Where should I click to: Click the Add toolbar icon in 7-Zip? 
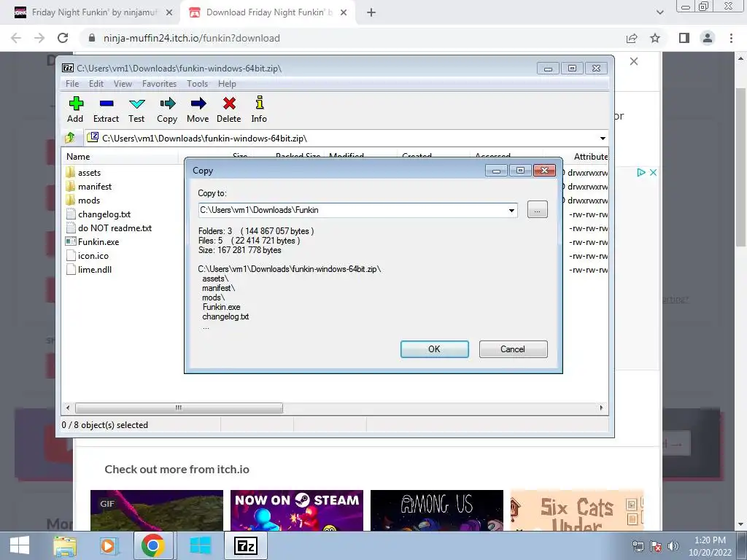(x=76, y=109)
